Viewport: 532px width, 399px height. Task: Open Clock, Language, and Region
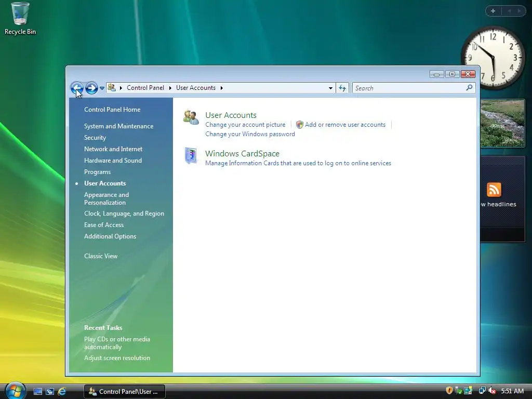point(124,214)
